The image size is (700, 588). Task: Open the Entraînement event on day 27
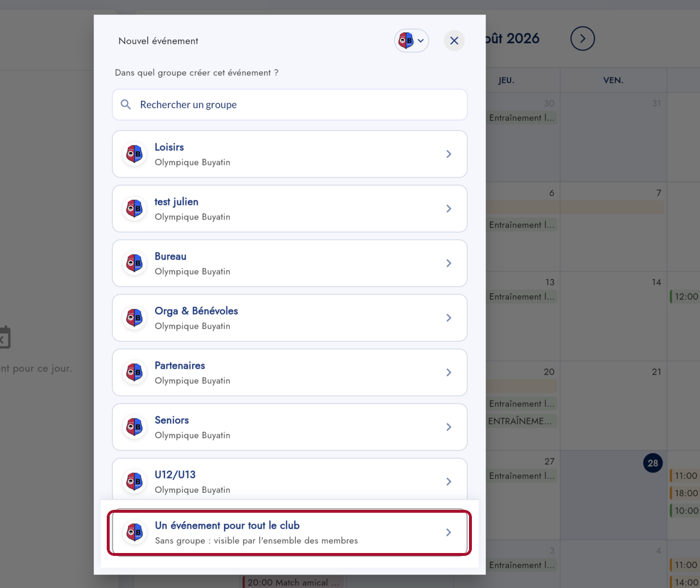[522, 476]
